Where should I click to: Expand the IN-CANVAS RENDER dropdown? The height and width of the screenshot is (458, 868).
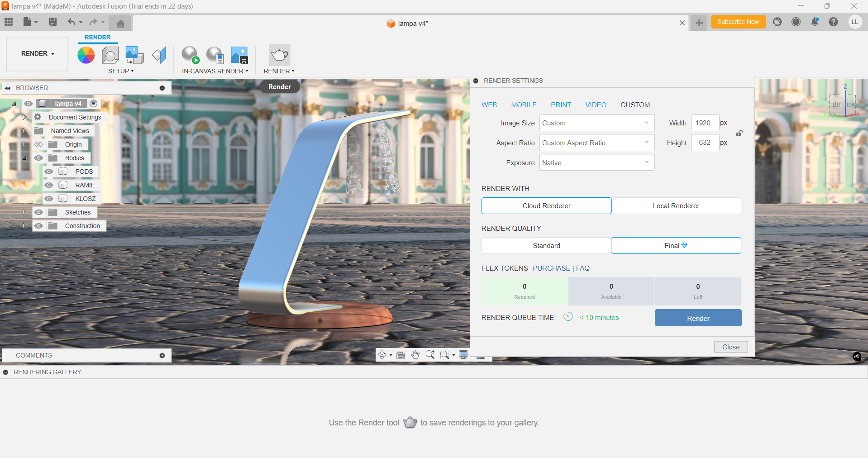point(215,71)
